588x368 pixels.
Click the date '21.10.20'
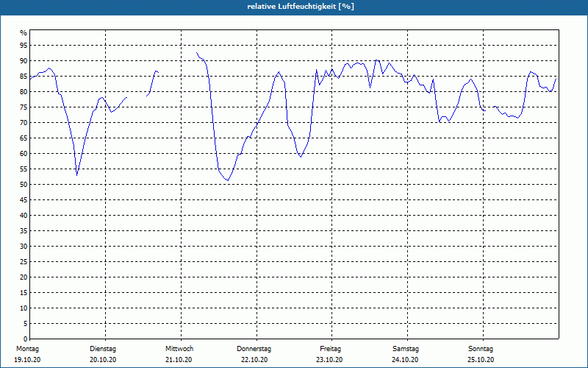click(x=179, y=360)
